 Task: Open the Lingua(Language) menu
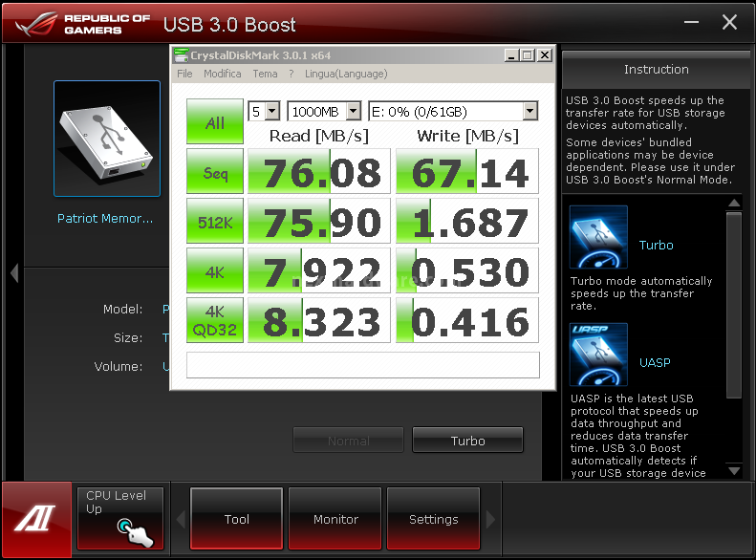tap(346, 74)
